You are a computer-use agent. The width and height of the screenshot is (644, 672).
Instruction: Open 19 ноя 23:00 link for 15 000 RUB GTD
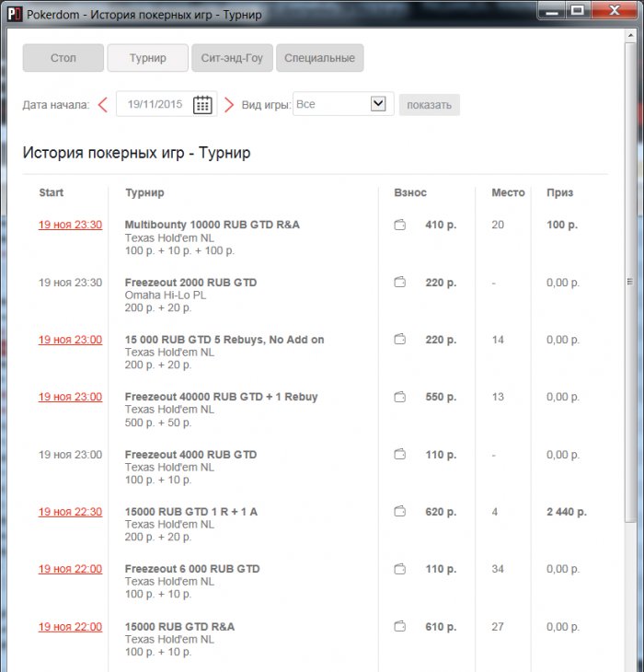[x=70, y=340]
